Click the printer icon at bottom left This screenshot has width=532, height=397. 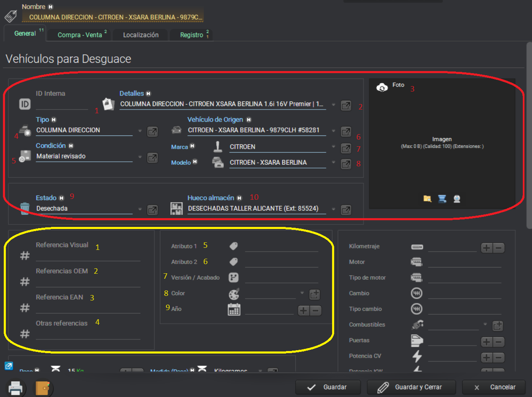coord(15,388)
